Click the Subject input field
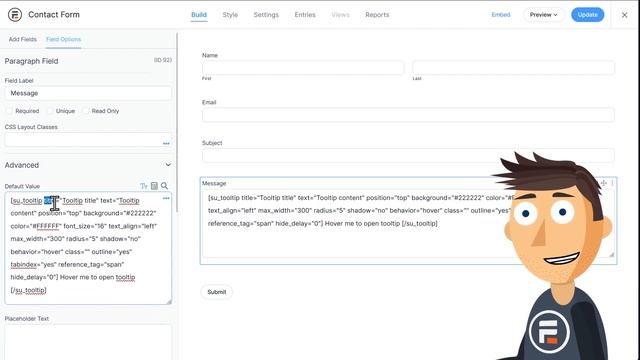 [408, 155]
